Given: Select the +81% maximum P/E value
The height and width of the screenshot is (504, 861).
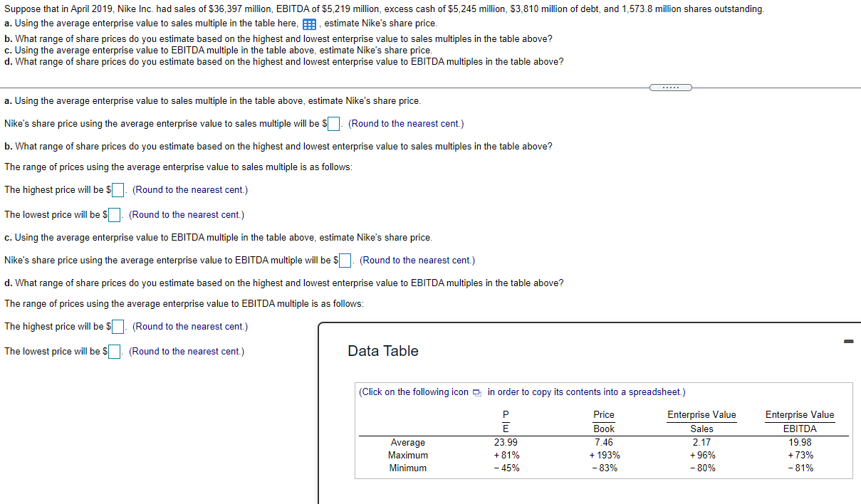Looking at the screenshot, I should click(x=506, y=455).
